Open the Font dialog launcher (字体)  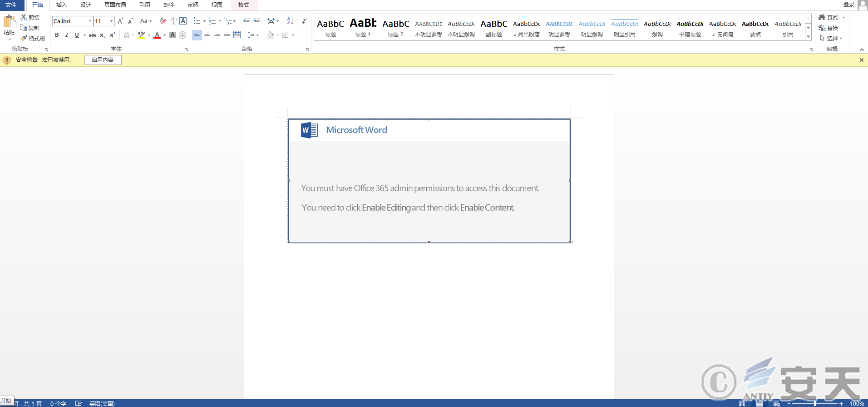[x=186, y=50]
